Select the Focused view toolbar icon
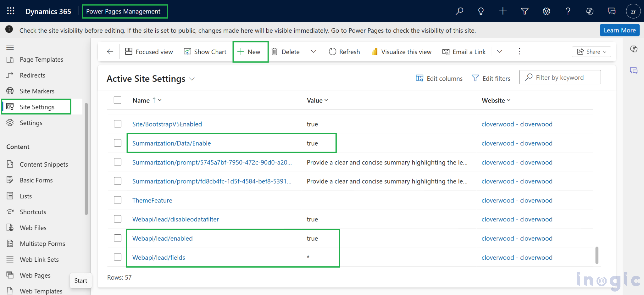The width and height of the screenshot is (644, 295). tap(149, 52)
